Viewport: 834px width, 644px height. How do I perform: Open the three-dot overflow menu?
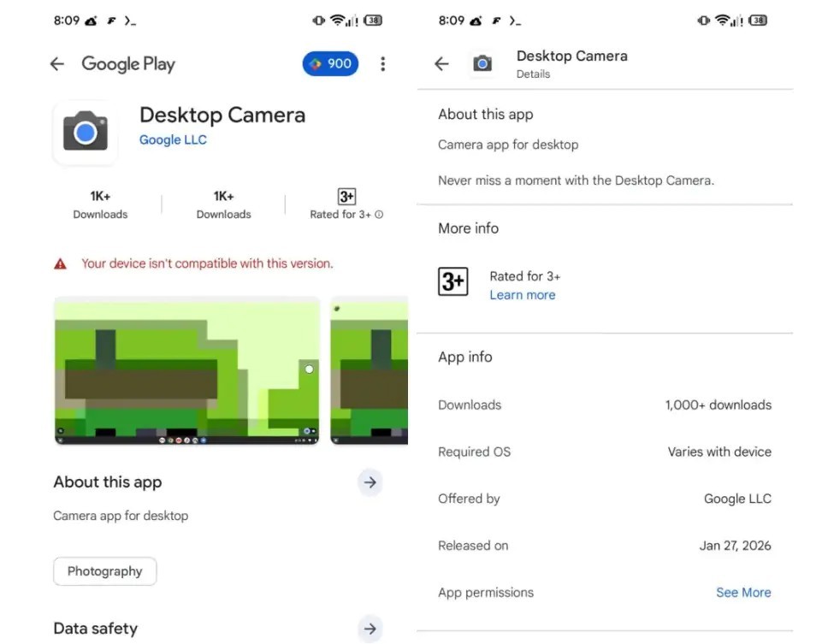(382, 64)
